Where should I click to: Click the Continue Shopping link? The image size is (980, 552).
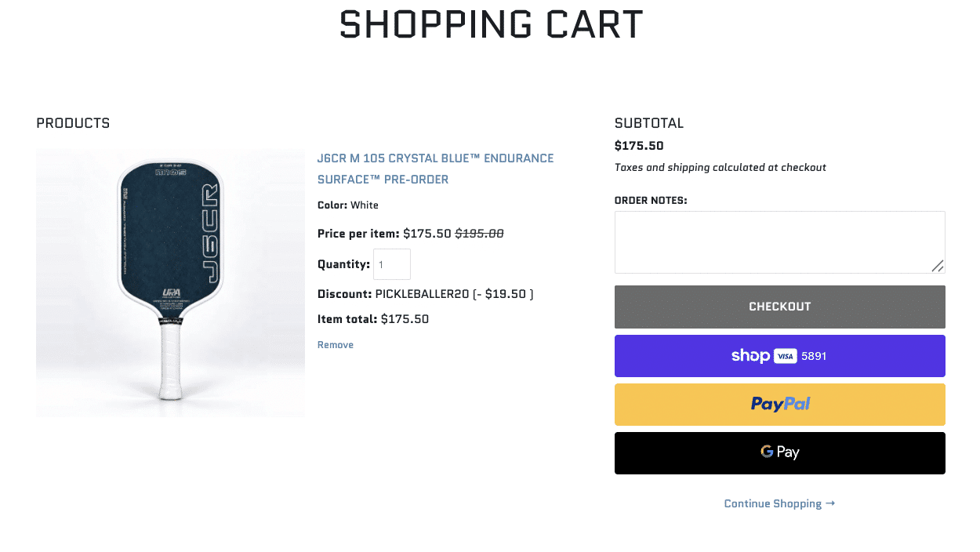coord(779,503)
